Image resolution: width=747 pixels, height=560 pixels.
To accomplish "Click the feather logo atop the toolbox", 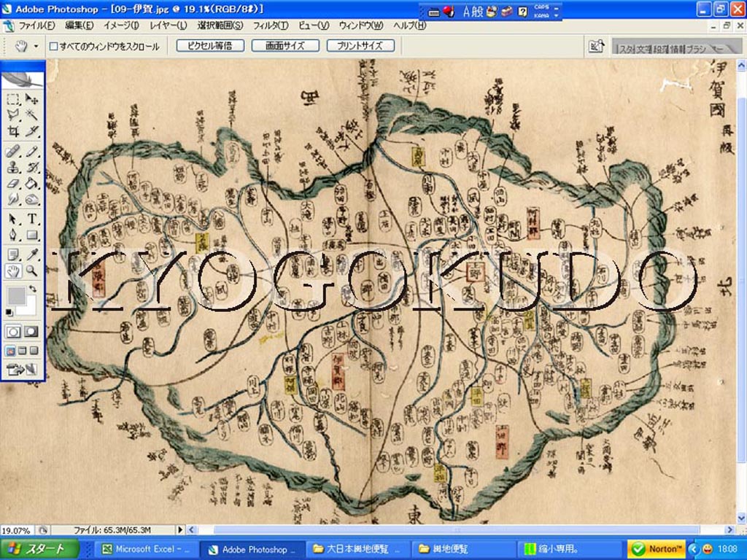I will coord(23,79).
